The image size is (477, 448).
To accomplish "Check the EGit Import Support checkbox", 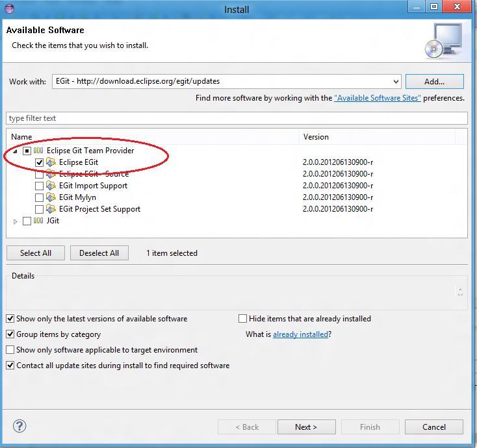I will click(x=39, y=186).
